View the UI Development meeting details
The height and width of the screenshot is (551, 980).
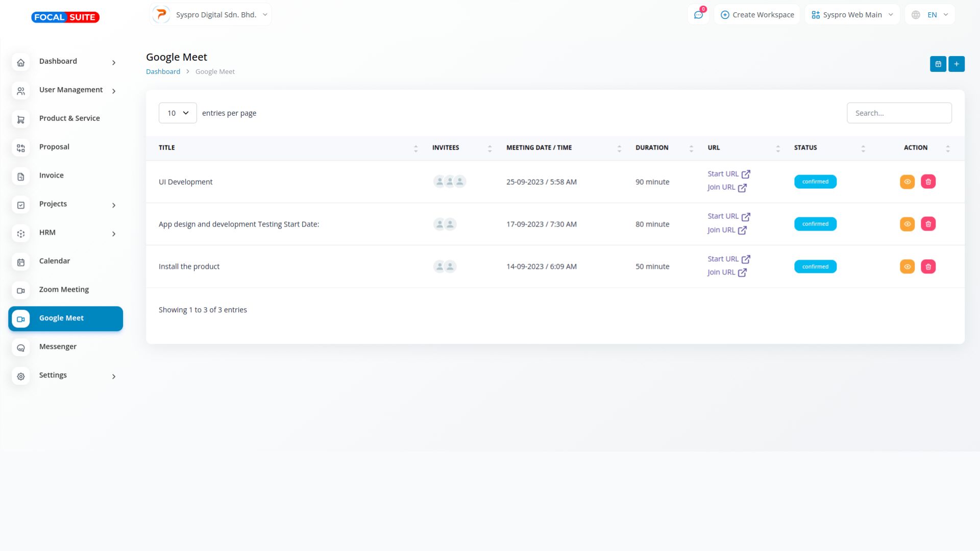pyautogui.click(x=907, y=182)
